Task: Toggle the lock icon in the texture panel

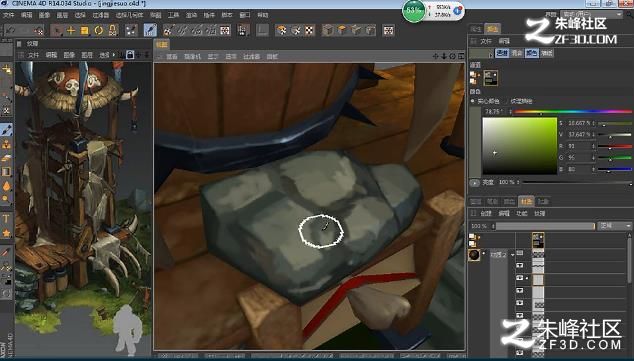Action: coord(130,55)
